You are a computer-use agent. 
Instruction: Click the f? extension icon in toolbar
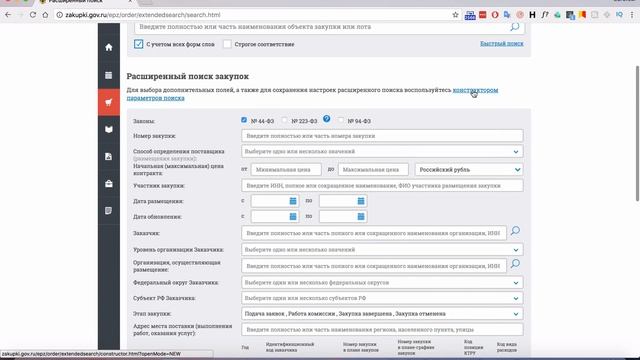(545, 15)
